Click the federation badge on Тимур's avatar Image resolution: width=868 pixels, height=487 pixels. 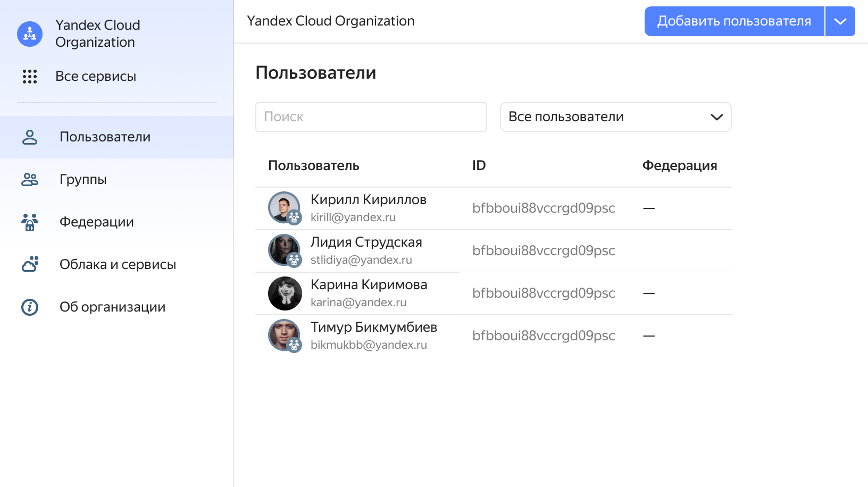pos(294,345)
